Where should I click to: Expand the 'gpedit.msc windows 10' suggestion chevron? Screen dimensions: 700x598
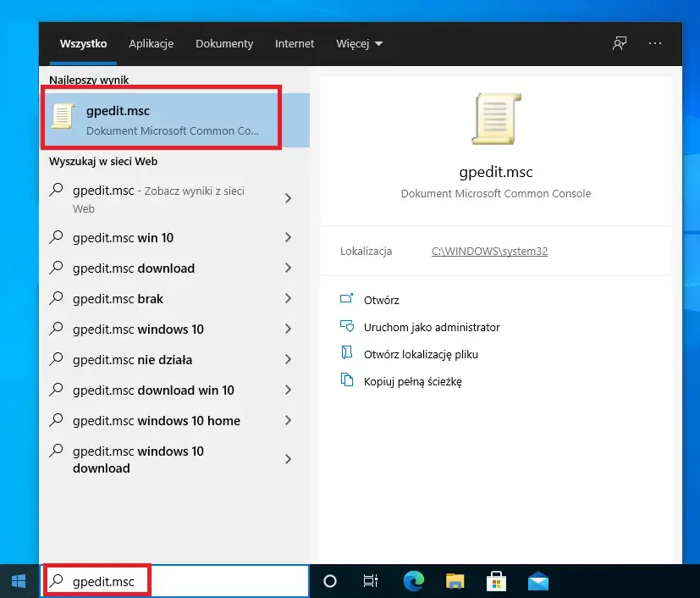coord(288,329)
